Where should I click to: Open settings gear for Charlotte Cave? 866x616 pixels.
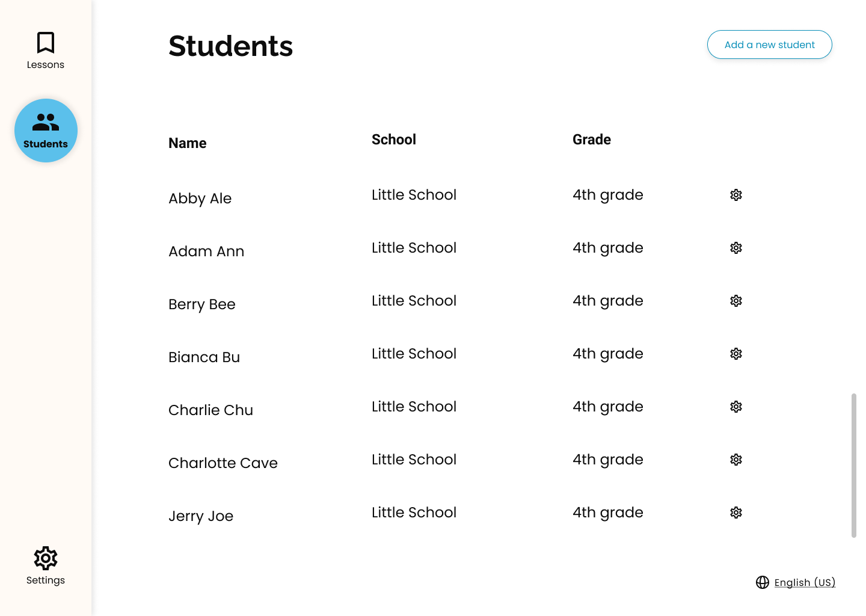point(736,460)
